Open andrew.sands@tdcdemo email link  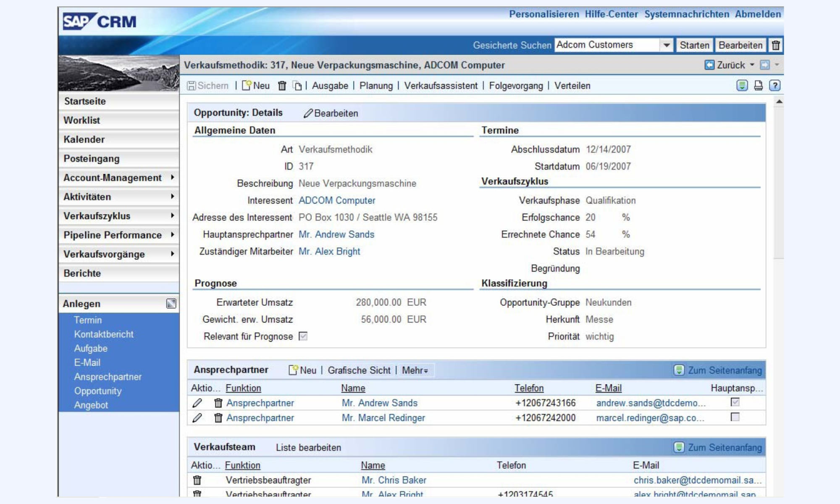click(651, 403)
